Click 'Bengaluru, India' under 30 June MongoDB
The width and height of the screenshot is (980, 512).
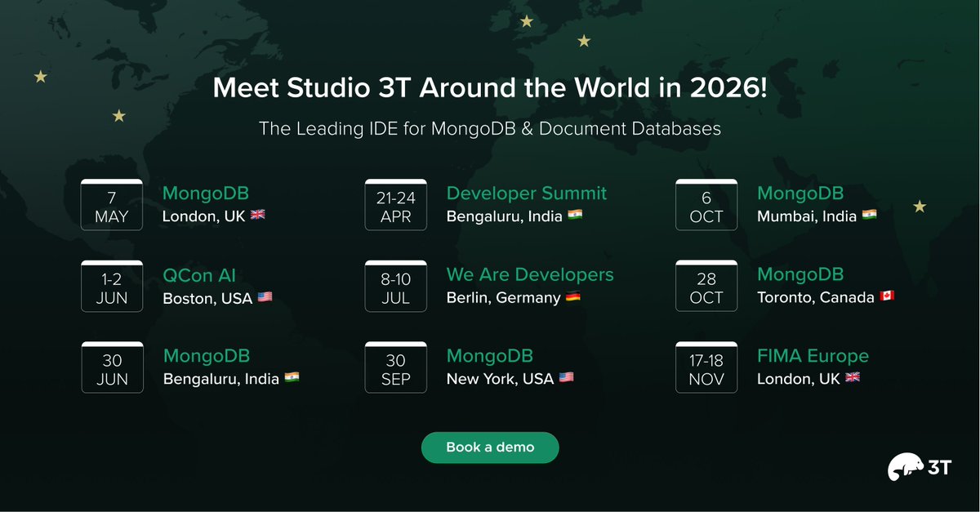click(221, 379)
